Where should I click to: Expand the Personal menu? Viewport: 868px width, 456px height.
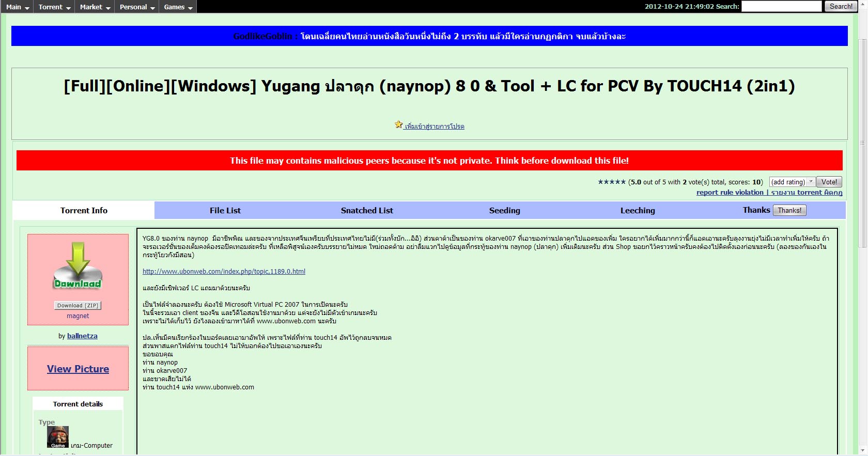[x=137, y=7]
